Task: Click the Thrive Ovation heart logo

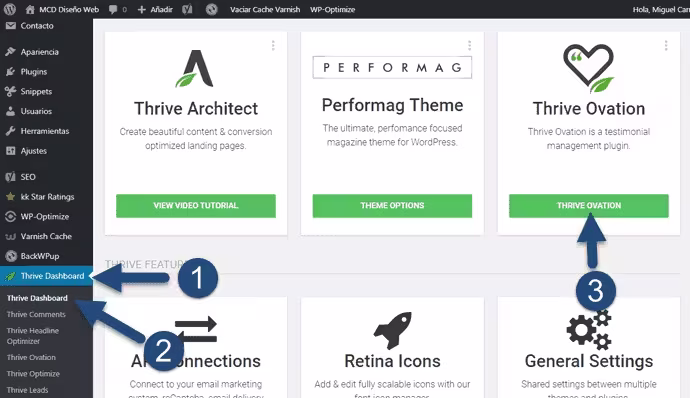Action: coord(589,68)
